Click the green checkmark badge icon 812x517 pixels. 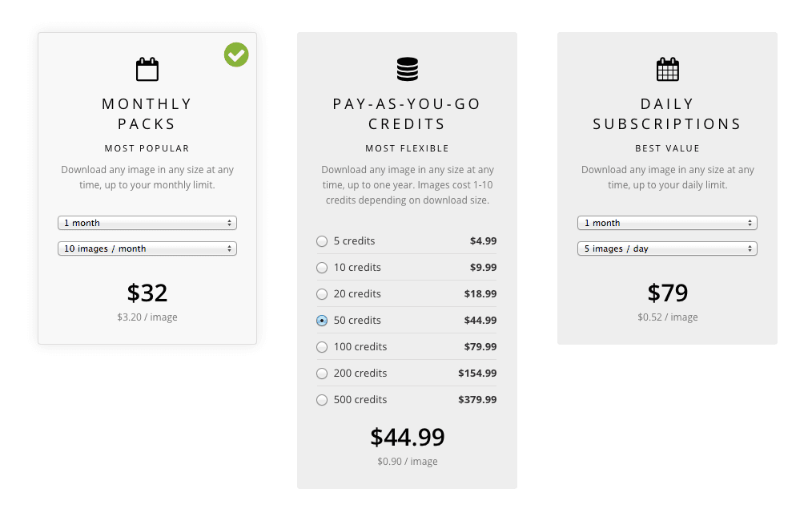[x=236, y=55]
